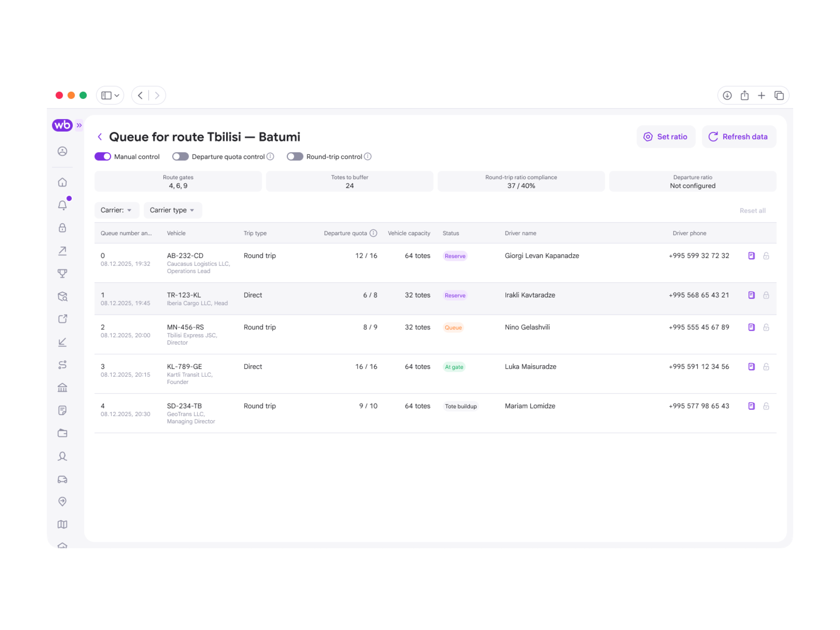
Task: Click Departure quota column info icon
Action: click(374, 233)
